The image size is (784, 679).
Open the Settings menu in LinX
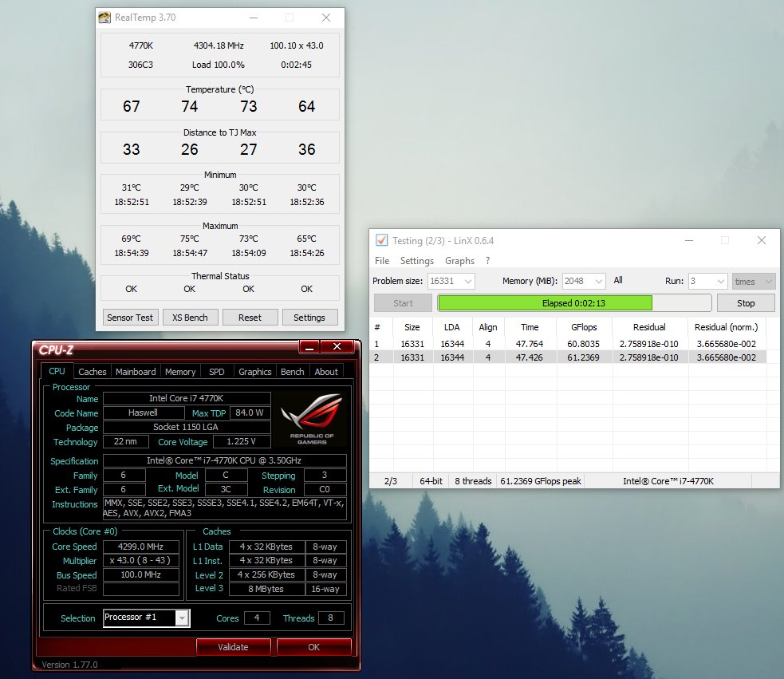pos(417,261)
